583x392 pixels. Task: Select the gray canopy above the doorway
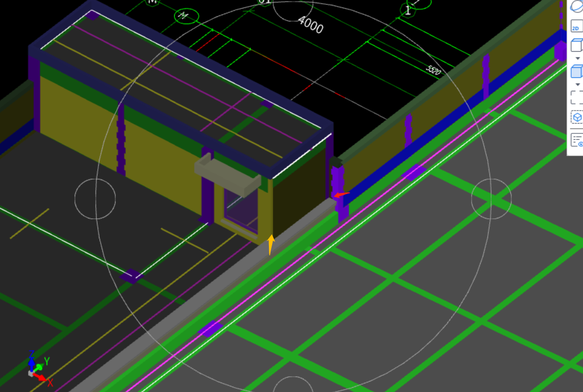coord(227,175)
